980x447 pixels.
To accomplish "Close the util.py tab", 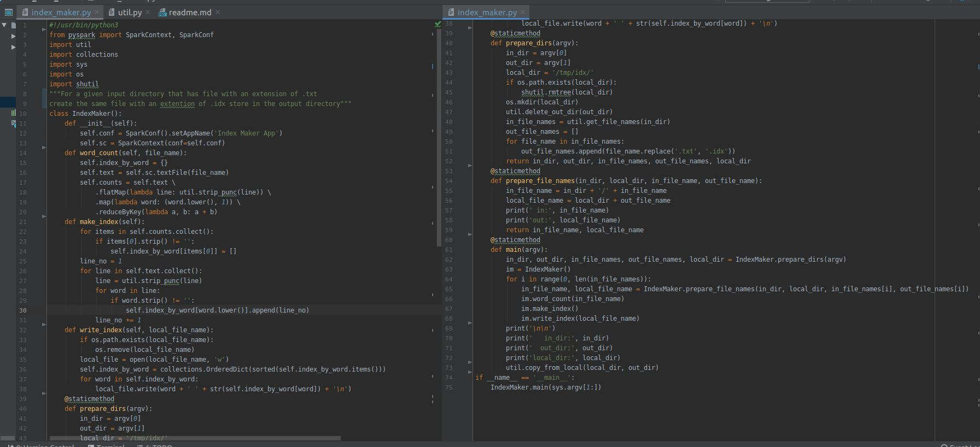I will click(x=148, y=12).
